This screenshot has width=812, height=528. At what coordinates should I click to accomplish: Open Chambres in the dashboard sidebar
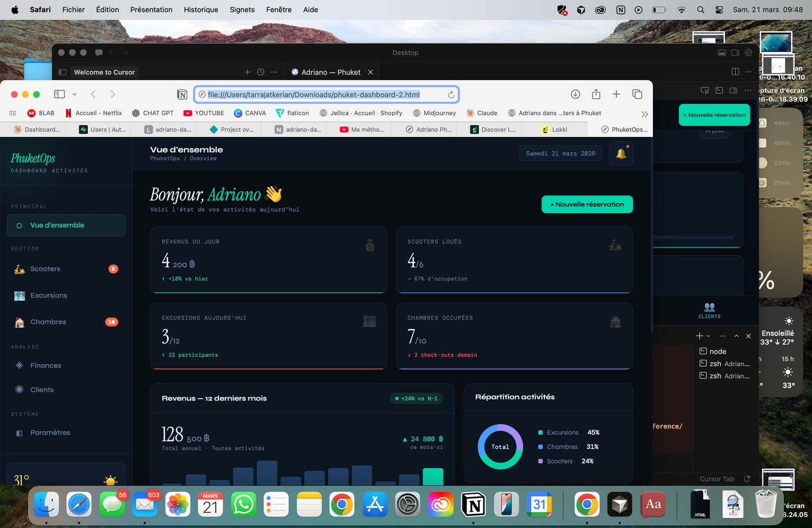coord(66,322)
